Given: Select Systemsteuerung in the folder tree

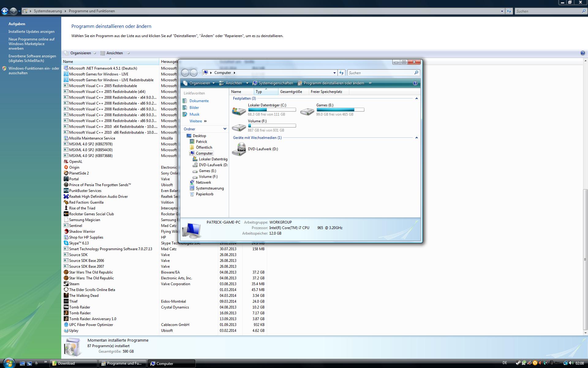Looking at the screenshot, I should (209, 188).
